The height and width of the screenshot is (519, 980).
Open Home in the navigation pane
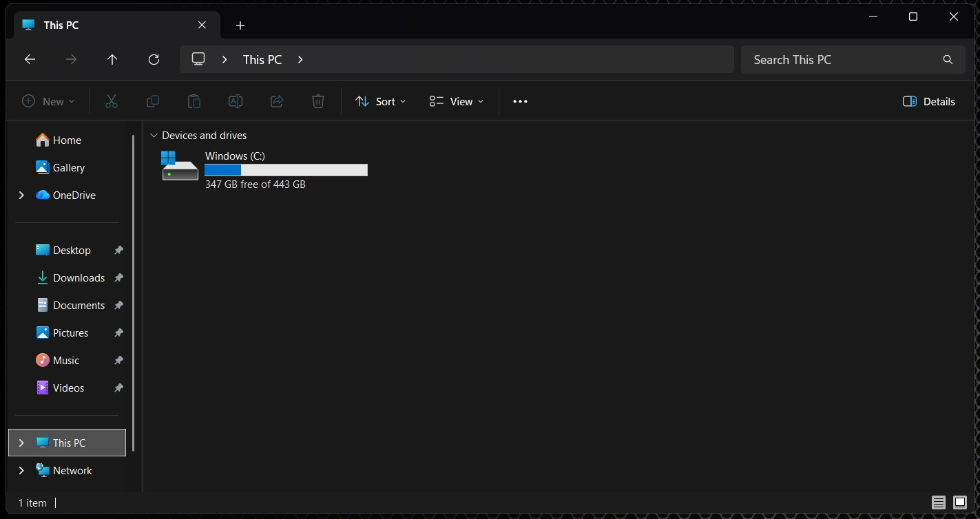pos(59,140)
